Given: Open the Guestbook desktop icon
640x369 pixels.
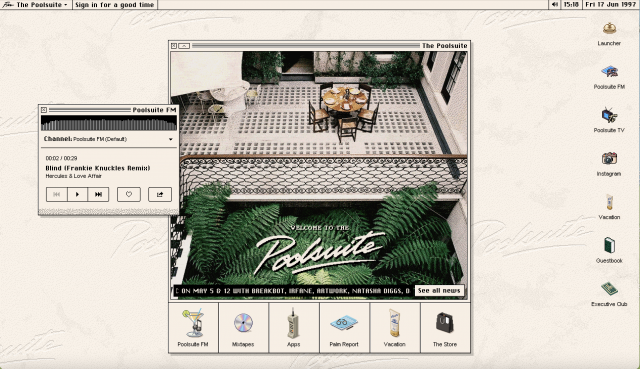Looking at the screenshot, I should (x=609, y=245).
